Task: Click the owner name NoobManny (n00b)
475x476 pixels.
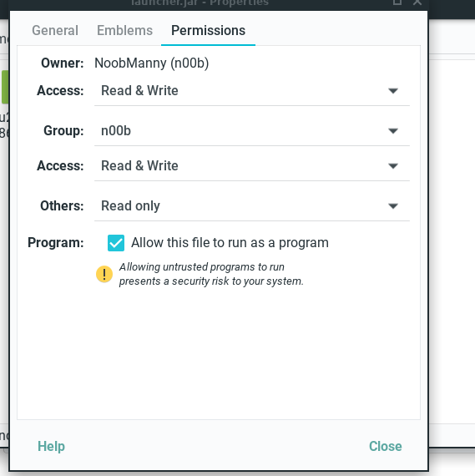Action: point(152,63)
